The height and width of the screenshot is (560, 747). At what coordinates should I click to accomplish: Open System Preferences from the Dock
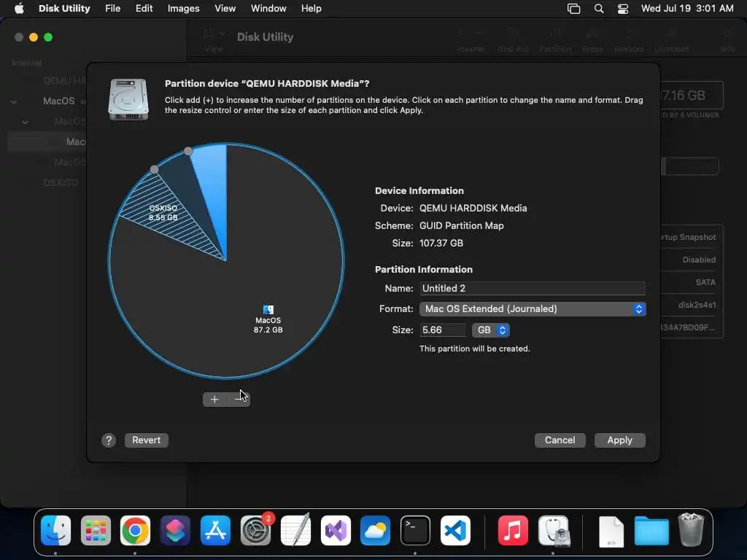[256, 531]
